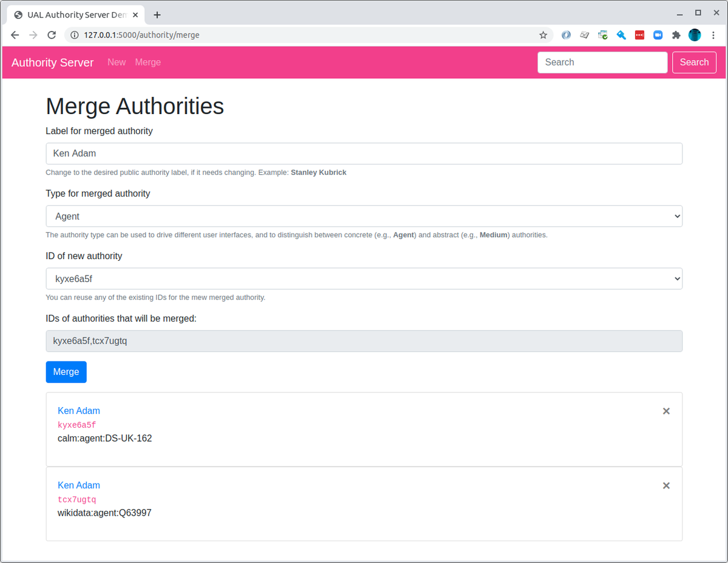Viewport: 728px width, 563px height.
Task: Select New in the Authority Server navbar
Action: (116, 62)
